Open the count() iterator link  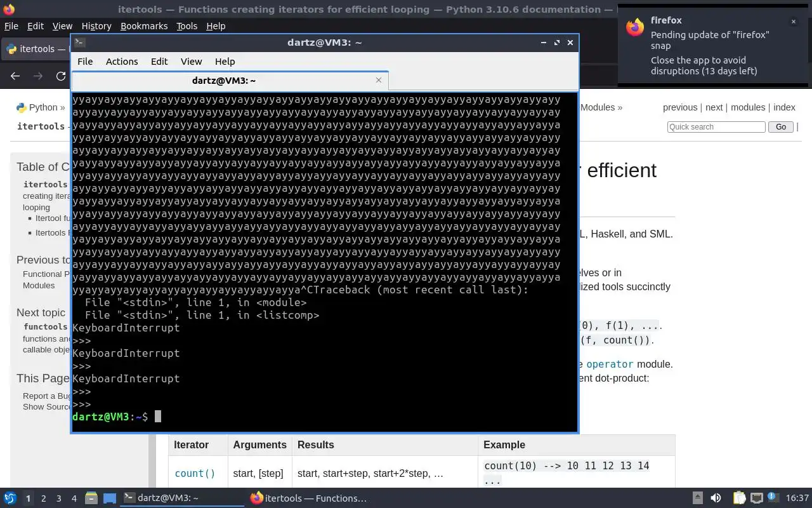pyautogui.click(x=195, y=474)
